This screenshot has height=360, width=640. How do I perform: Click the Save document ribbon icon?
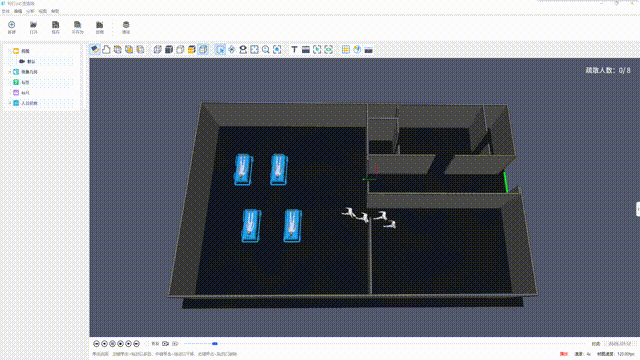tap(56, 25)
